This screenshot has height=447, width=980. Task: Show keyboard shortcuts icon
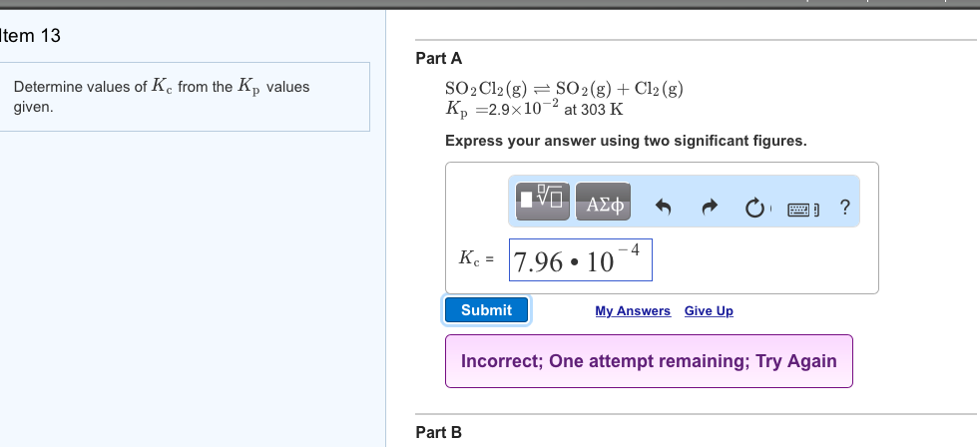click(x=803, y=208)
